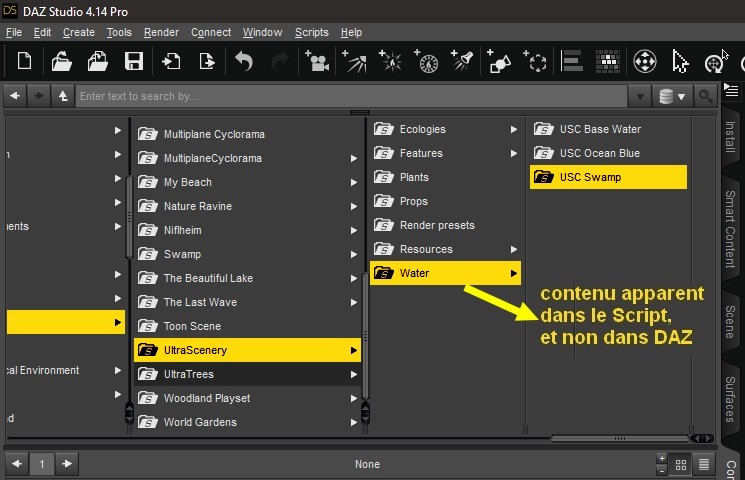
Task: Open the Render presets folder
Action: [445, 225]
